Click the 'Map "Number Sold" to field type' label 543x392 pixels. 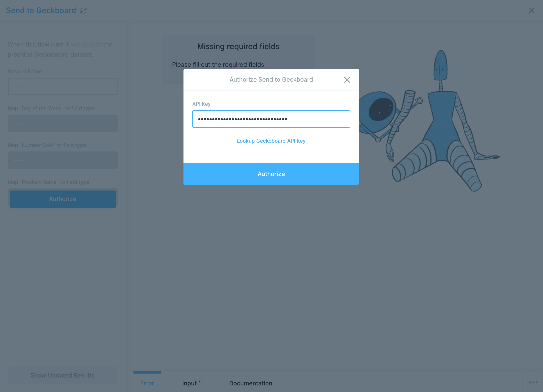pos(48,145)
